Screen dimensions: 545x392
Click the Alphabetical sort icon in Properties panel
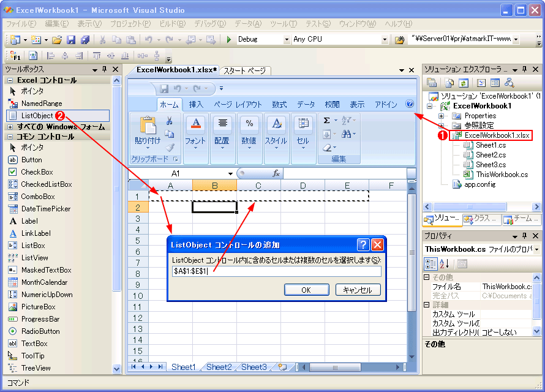click(445, 264)
